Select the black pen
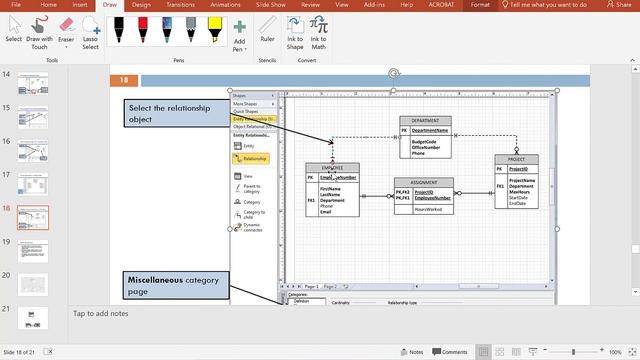This screenshot has height=360, width=640. click(119, 30)
